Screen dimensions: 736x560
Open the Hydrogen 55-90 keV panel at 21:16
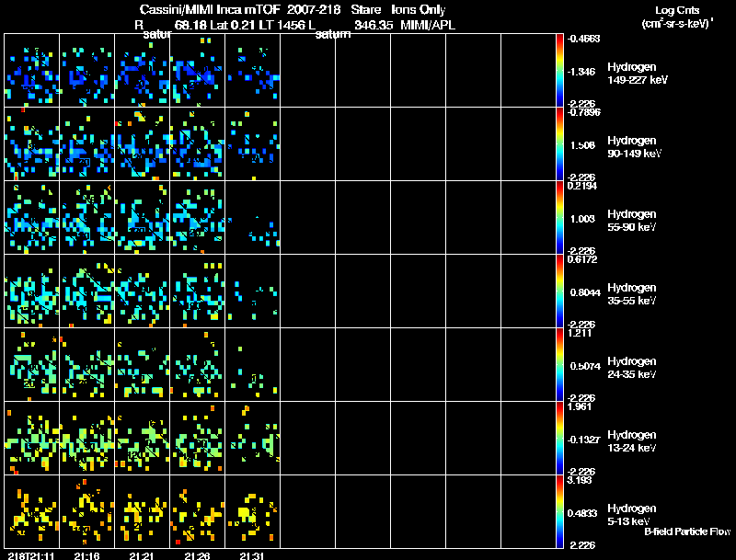click(86, 218)
